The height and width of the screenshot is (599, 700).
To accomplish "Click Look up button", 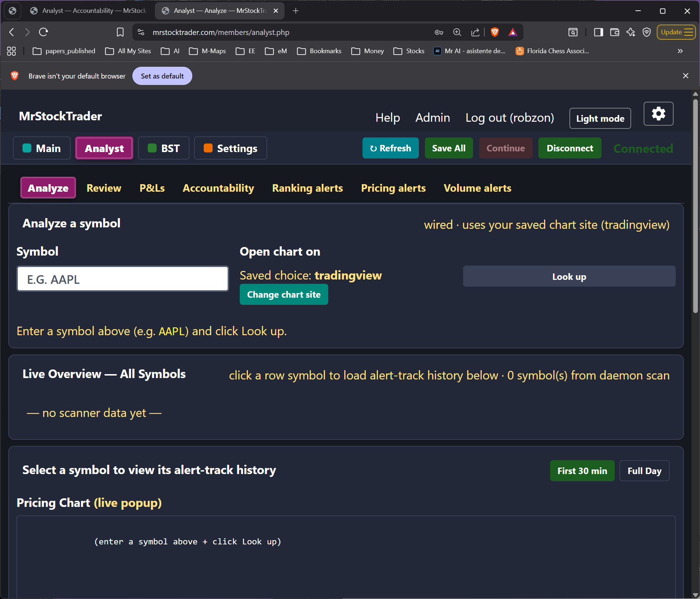I will click(x=569, y=276).
